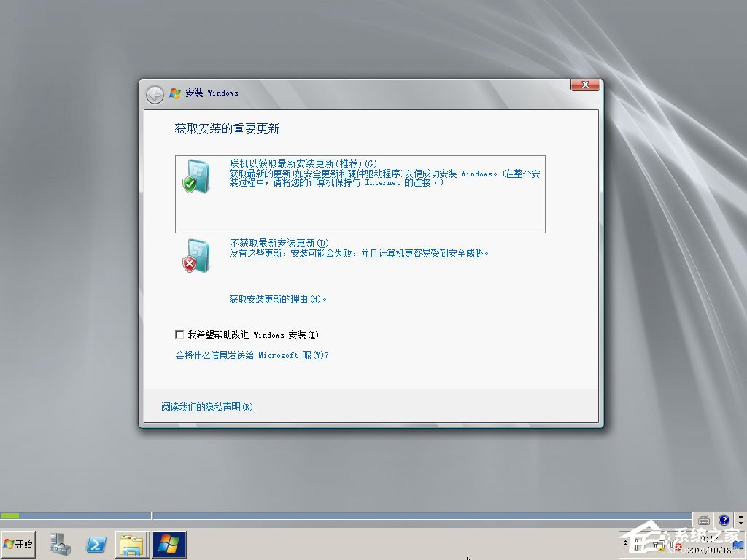Click the blue Help question mark in the tray
Viewport: 747px width, 560px height.
[x=723, y=519]
